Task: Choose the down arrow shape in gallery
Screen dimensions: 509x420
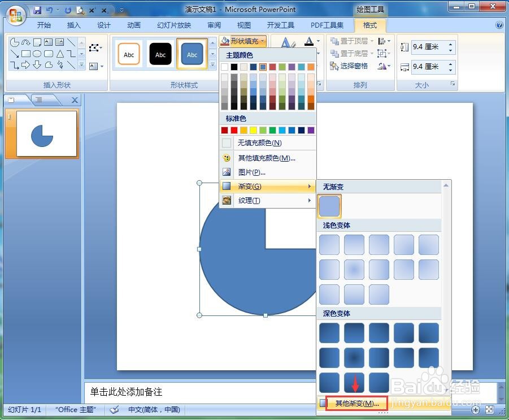Action: tap(37, 65)
